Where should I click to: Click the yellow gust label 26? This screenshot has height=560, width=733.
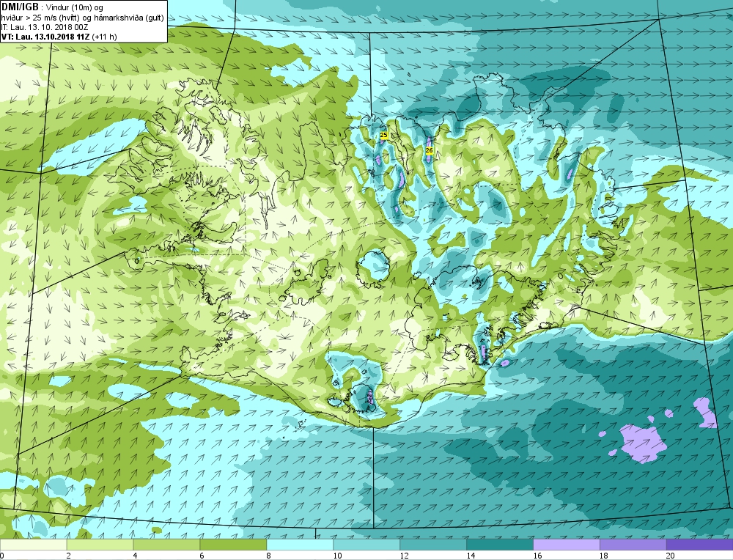tap(429, 150)
